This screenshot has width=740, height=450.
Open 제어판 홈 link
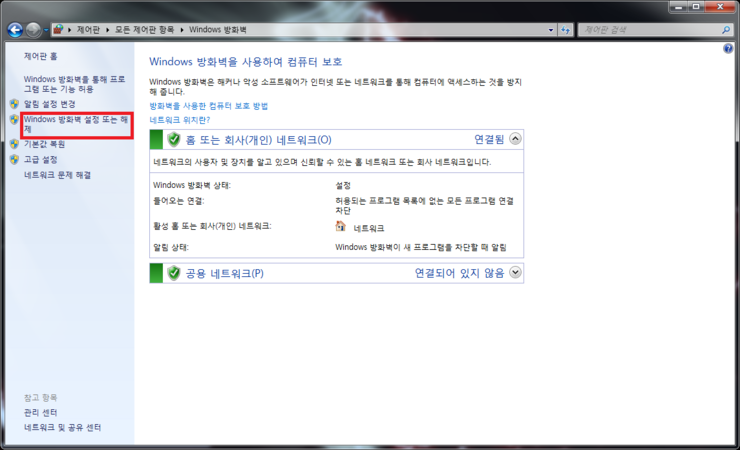(41, 56)
